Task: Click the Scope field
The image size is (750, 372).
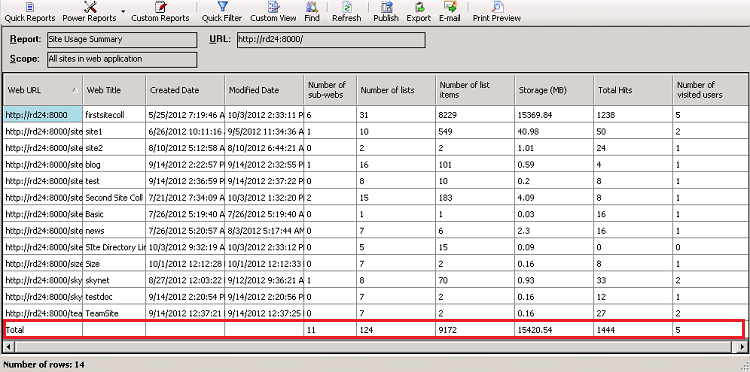Action: tap(122, 59)
